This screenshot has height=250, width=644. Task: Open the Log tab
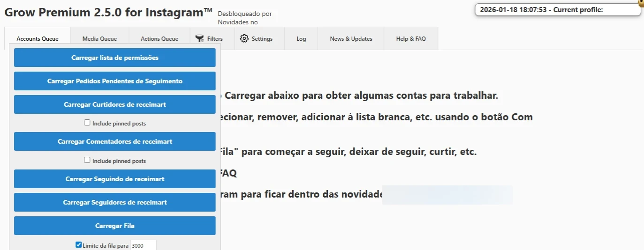[301, 39]
